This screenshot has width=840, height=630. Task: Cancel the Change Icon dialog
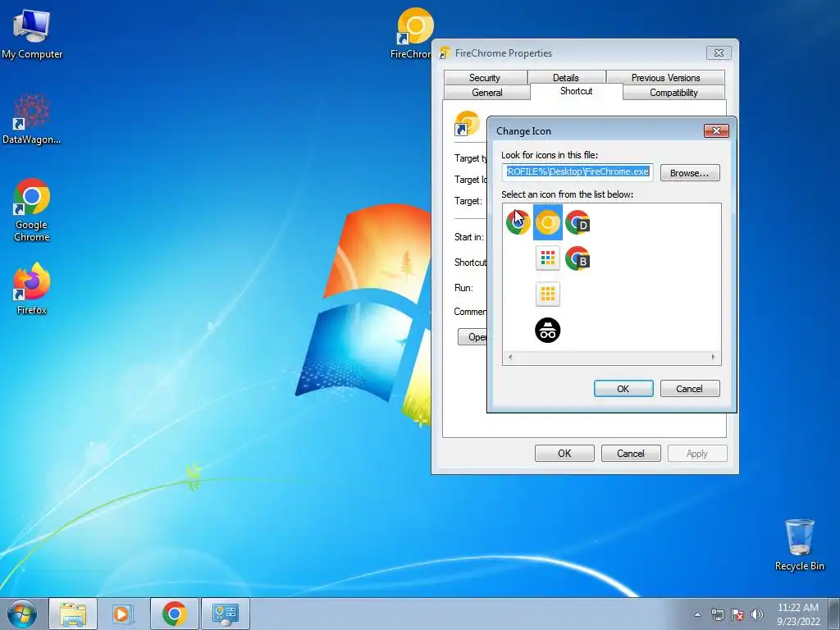[x=689, y=388]
